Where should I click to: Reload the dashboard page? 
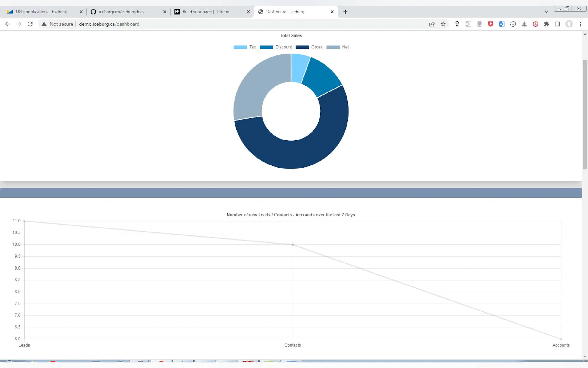tap(30, 24)
